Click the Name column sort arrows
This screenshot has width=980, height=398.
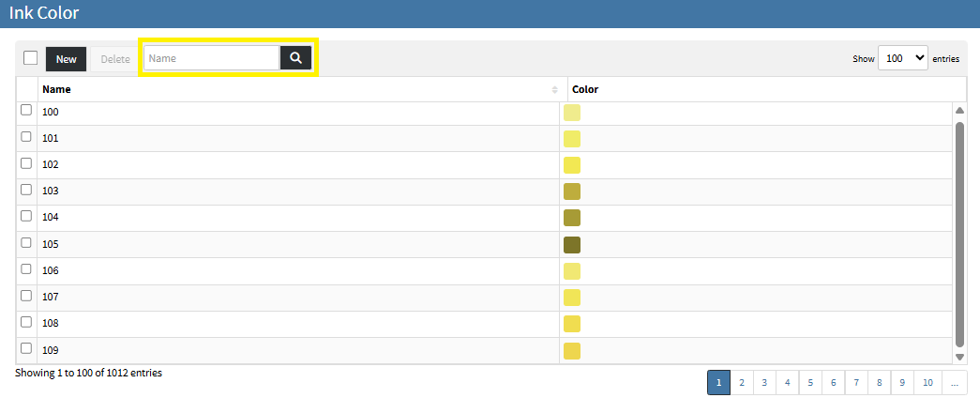coord(554,90)
